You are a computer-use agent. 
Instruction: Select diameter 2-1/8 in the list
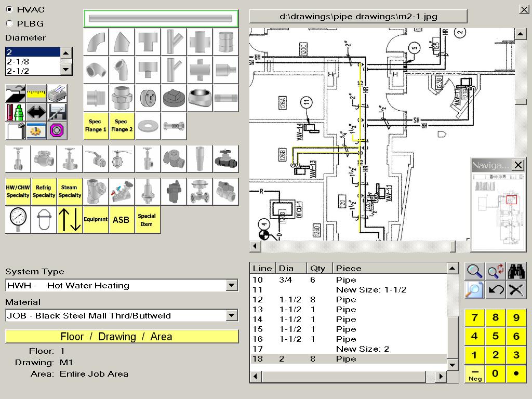(x=31, y=60)
